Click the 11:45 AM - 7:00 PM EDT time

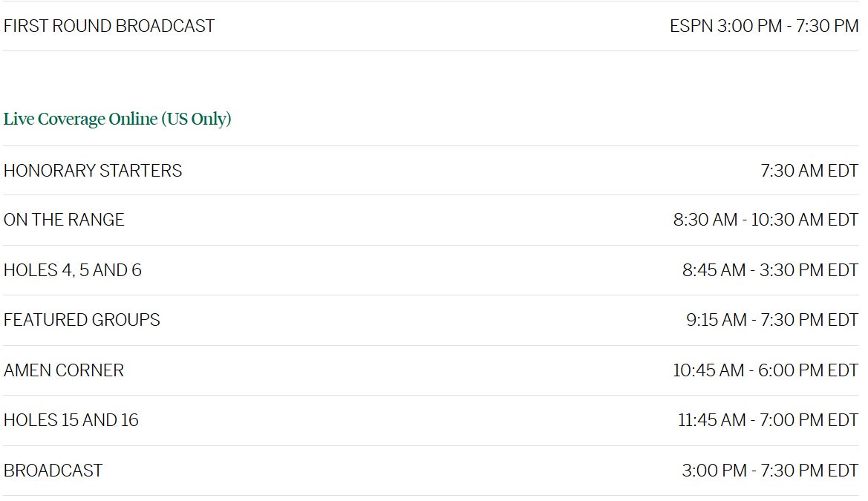point(768,420)
